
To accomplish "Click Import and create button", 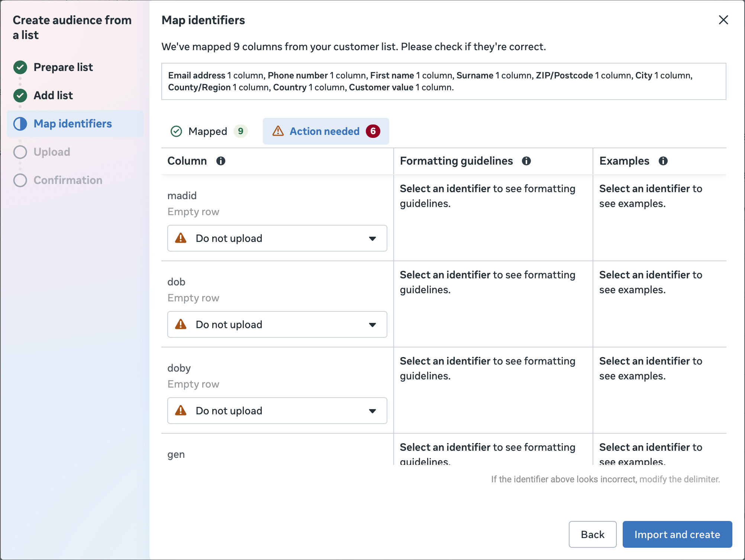I will point(677,534).
